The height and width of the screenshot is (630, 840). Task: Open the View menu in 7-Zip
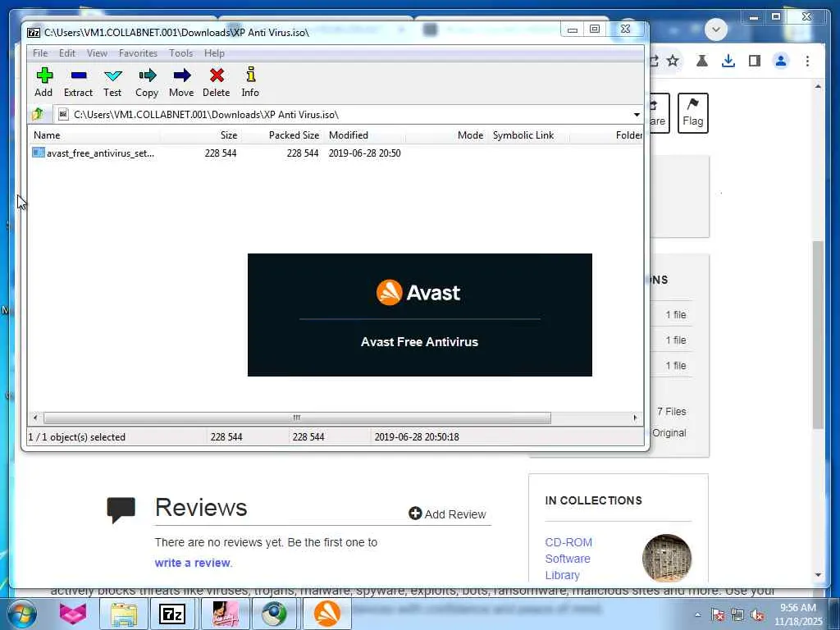pyautogui.click(x=97, y=53)
